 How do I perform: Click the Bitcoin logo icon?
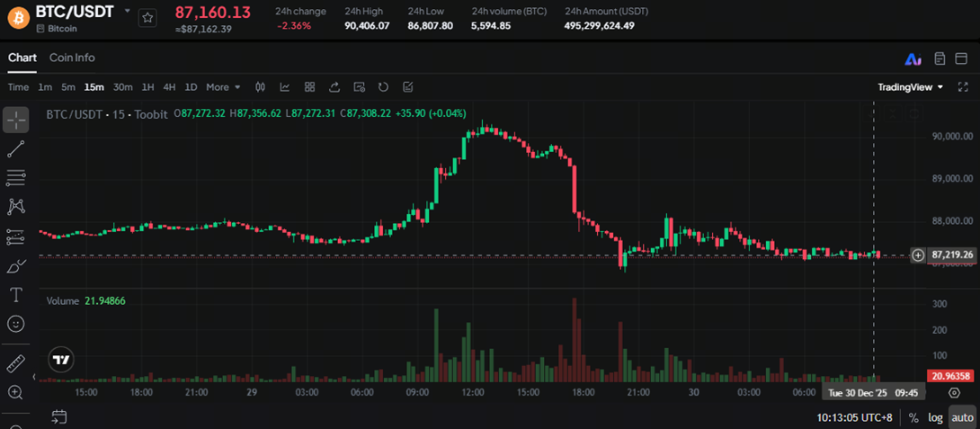18,17
